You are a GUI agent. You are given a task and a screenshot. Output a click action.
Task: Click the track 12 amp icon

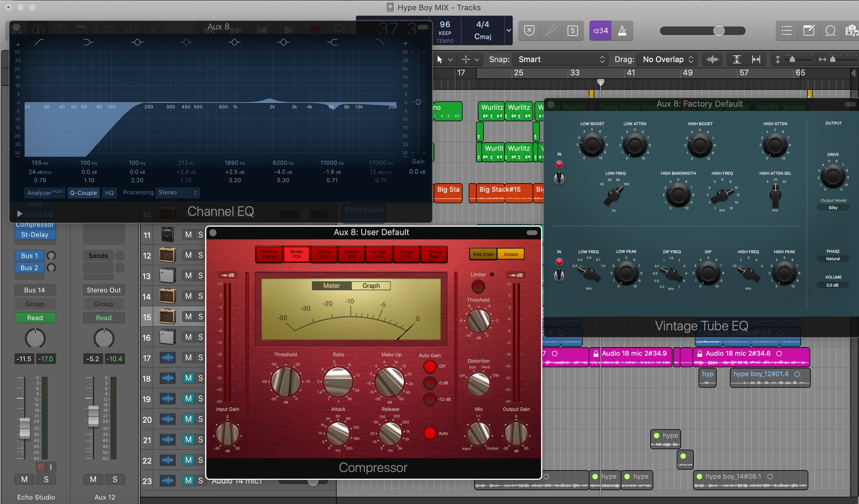tap(167, 255)
